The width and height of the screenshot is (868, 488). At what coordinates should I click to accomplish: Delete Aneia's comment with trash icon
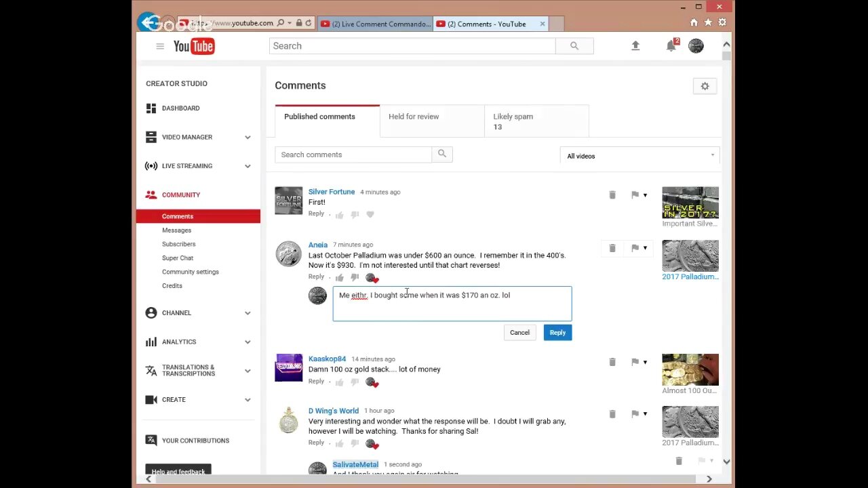coord(612,248)
